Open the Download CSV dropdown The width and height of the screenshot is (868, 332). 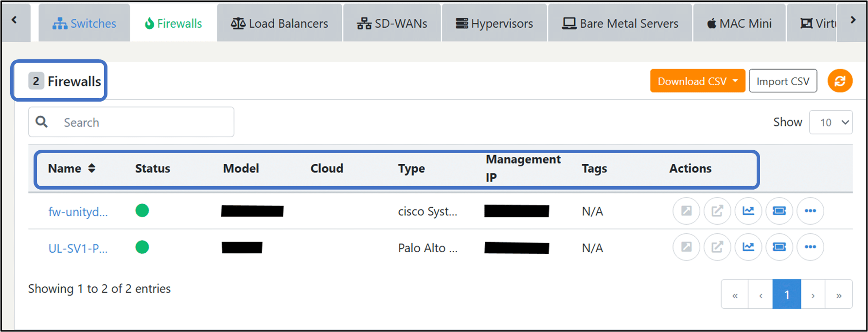pyautogui.click(x=697, y=81)
